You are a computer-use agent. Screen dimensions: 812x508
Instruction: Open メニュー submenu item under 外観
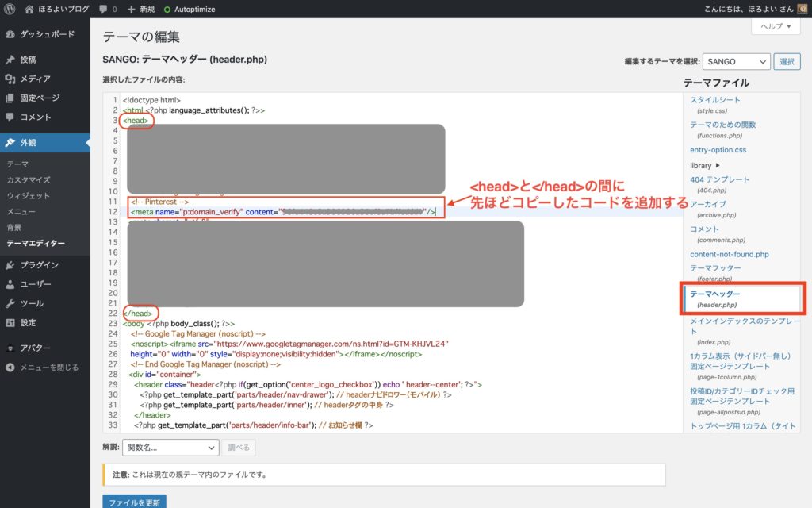coord(21,211)
